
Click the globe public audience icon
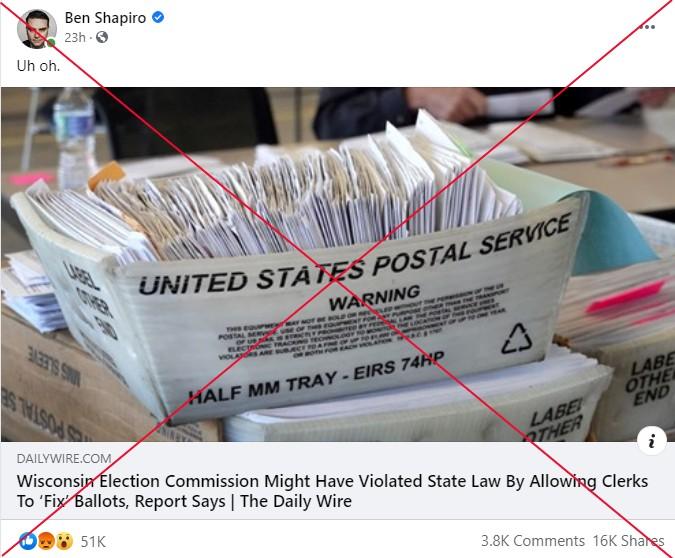tap(102, 37)
